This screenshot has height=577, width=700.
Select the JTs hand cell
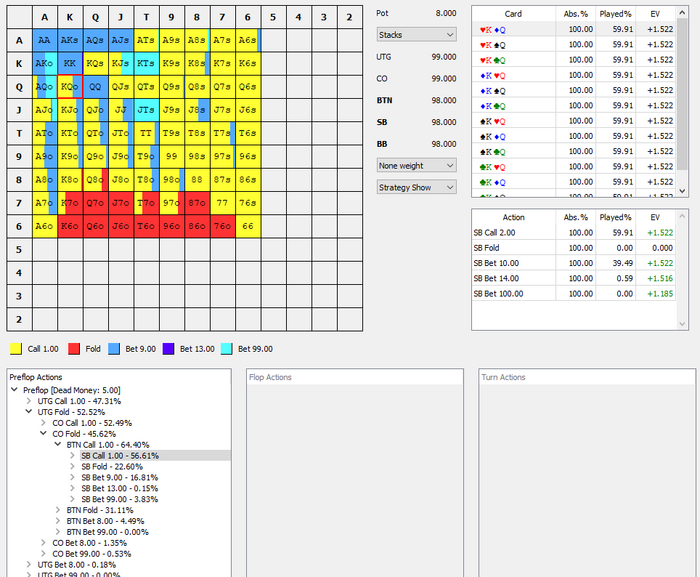[146, 110]
